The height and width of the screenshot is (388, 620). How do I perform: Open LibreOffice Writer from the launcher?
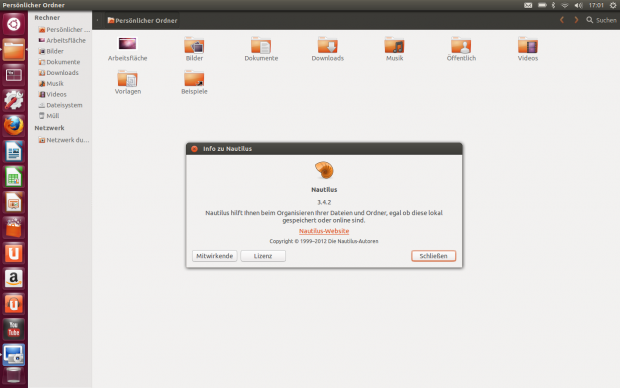coord(14,151)
